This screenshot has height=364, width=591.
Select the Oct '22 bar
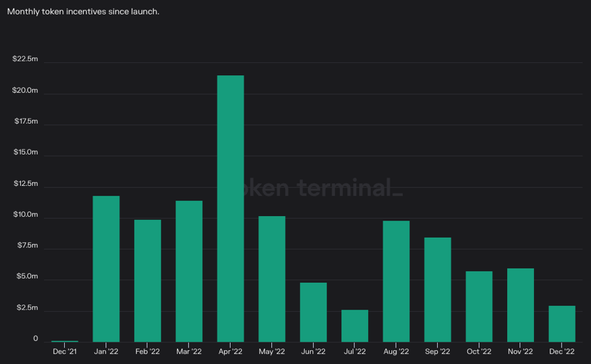point(479,306)
